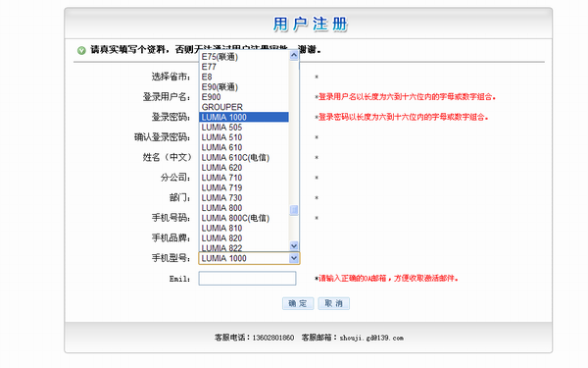The height and width of the screenshot is (368, 588).
Task: Select LUMIA 800C(电信) option
Action: click(x=244, y=218)
